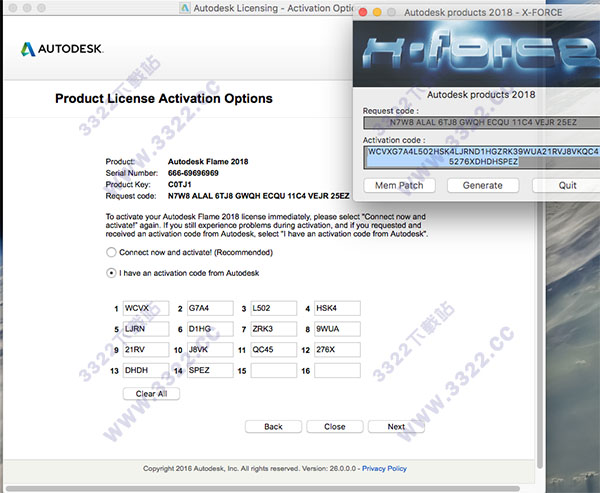Screen dimensions: 600x493
Task: Click activation field 13 containing DHDH
Action: (x=146, y=371)
